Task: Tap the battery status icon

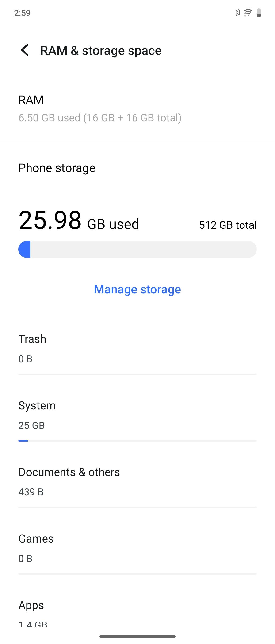Action: (259, 12)
